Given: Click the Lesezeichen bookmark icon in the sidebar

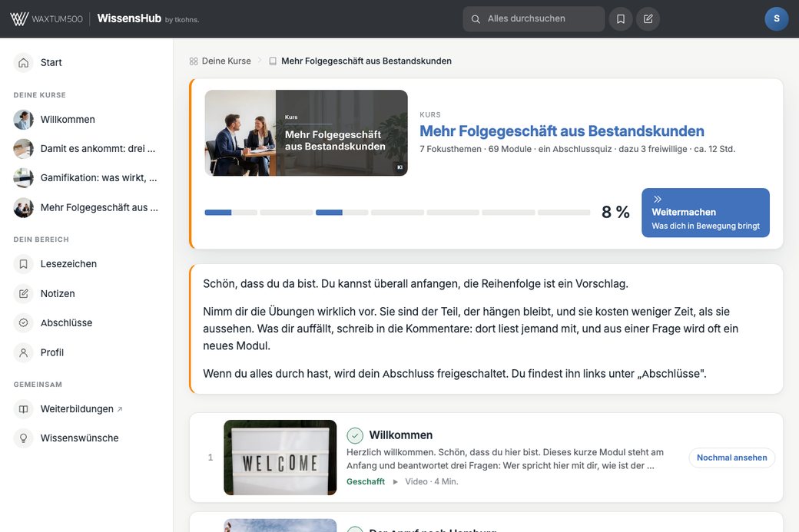Looking at the screenshot, I should point(24,264).
